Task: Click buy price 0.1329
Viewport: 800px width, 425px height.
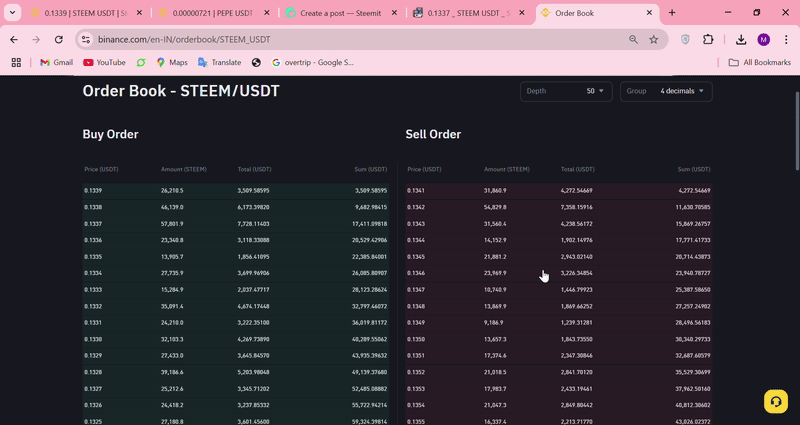Action: pos(93,356)
